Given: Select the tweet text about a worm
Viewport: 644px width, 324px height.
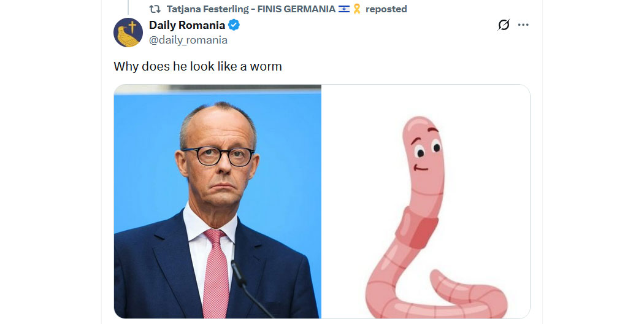Looking at the screenshot, I should click(197, 66).
